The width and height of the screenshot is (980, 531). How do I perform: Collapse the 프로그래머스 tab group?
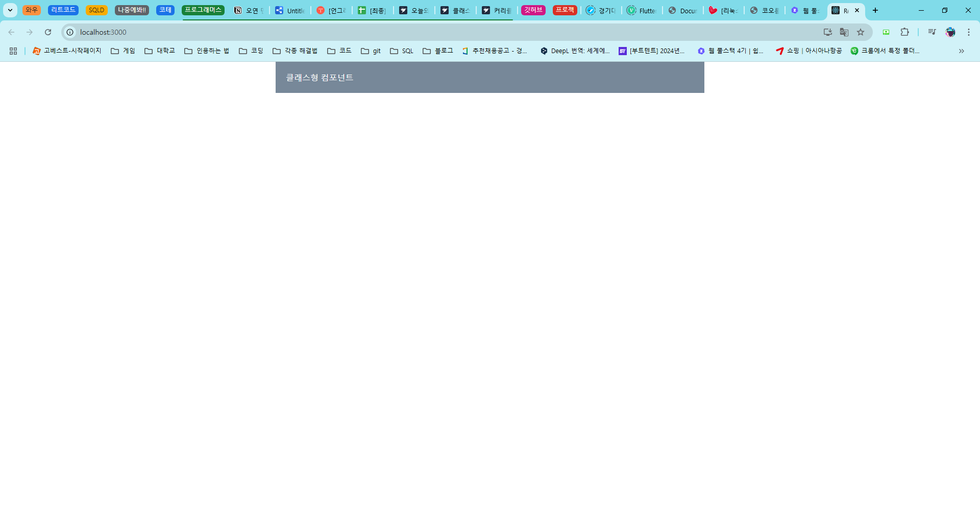point(203,10)
